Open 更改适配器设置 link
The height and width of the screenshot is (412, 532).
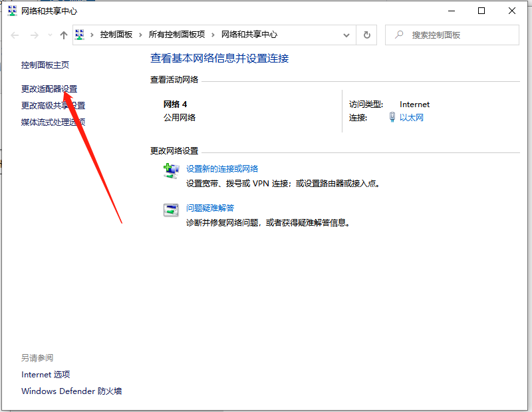(49, 89)
